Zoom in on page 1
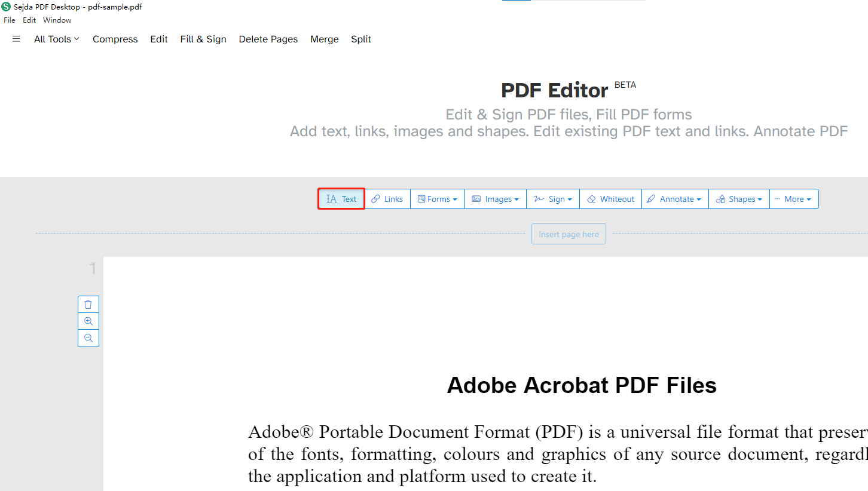 (88, 321)
